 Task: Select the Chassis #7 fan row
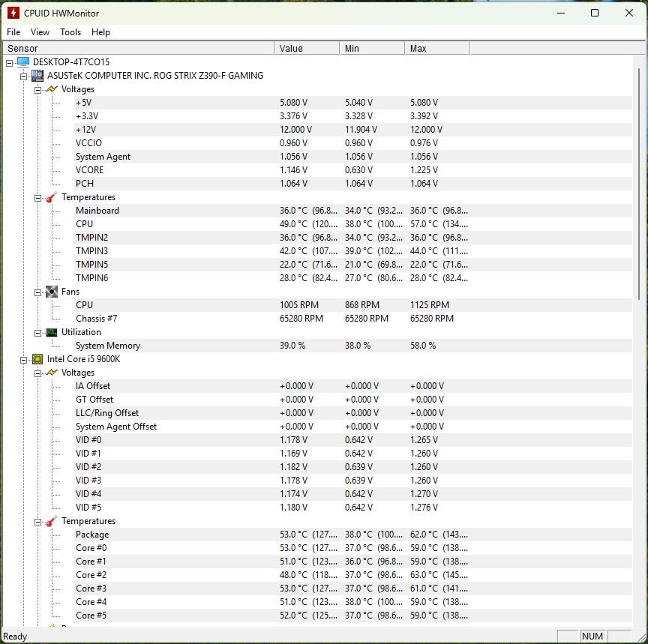[x=353, y=319]
